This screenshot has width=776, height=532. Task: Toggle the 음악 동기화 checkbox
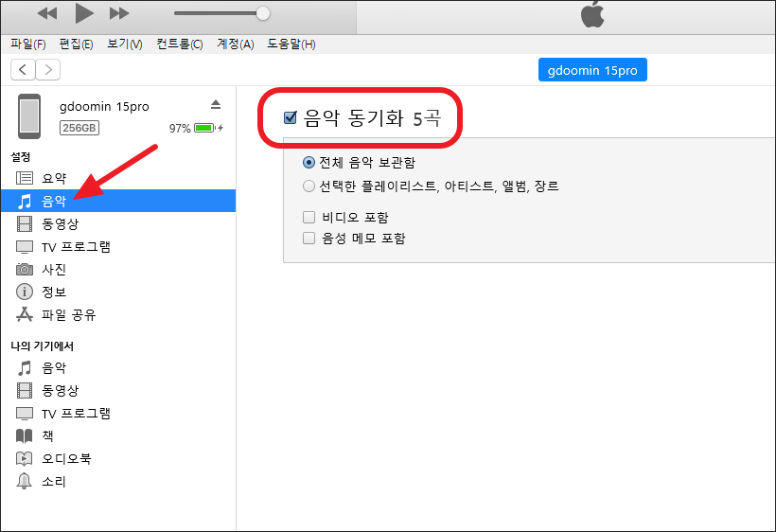point(290,117)
